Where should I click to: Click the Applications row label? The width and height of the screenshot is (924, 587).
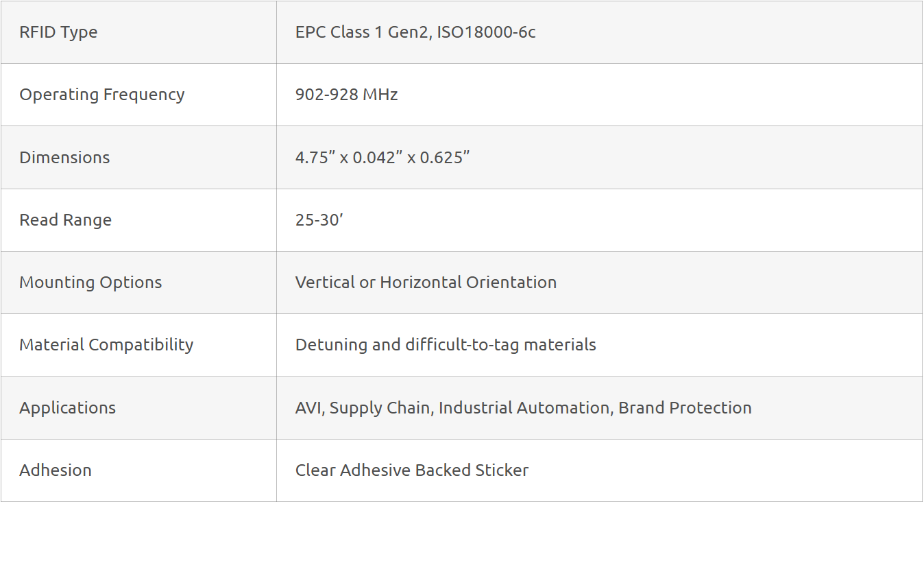click(67, 408)
